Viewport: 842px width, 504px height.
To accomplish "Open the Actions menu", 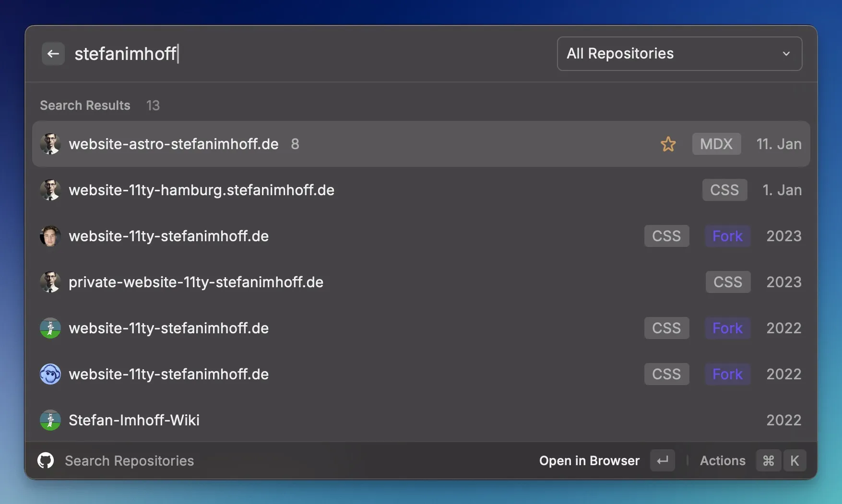I will pos(723,460).
